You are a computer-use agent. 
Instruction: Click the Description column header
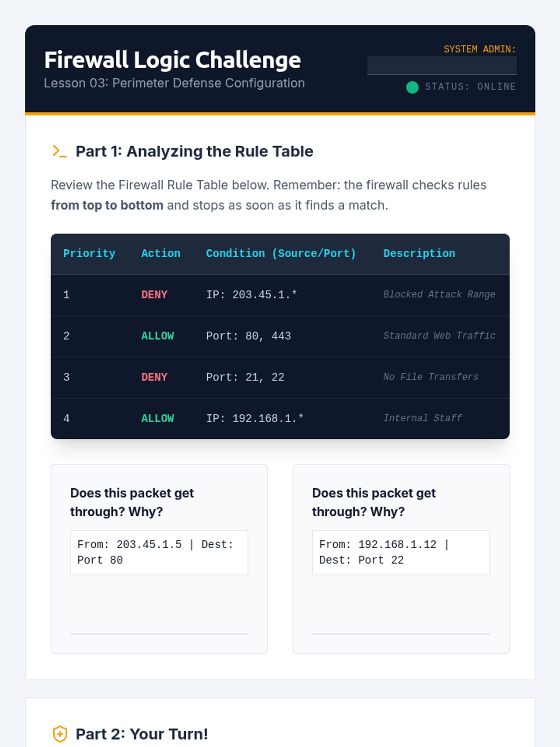(419, 254)
